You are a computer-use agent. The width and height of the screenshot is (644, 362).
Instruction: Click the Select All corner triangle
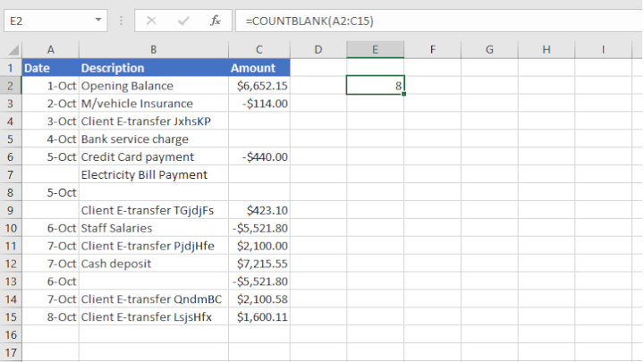[11, 50]
